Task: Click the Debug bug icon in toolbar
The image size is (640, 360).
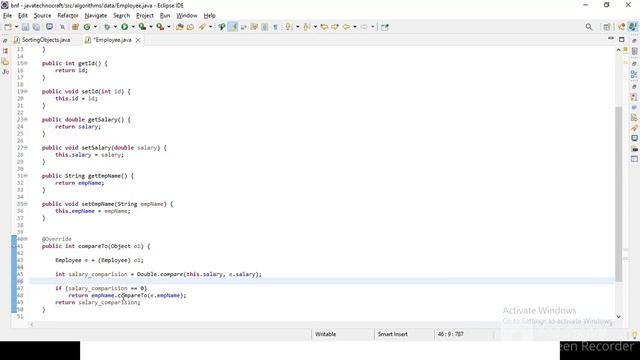Action: (x=107, y=27)
